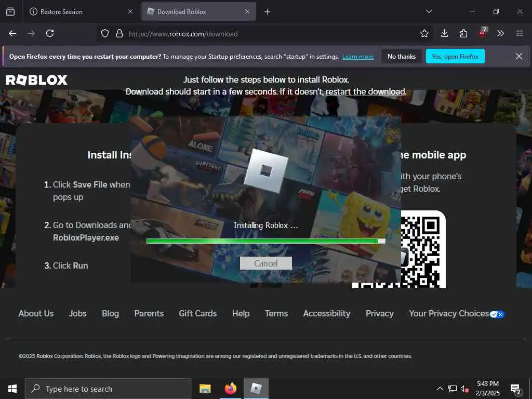The image size is (532, 399).
Task: Open the Downloads panel
Action: click(445, 33)
